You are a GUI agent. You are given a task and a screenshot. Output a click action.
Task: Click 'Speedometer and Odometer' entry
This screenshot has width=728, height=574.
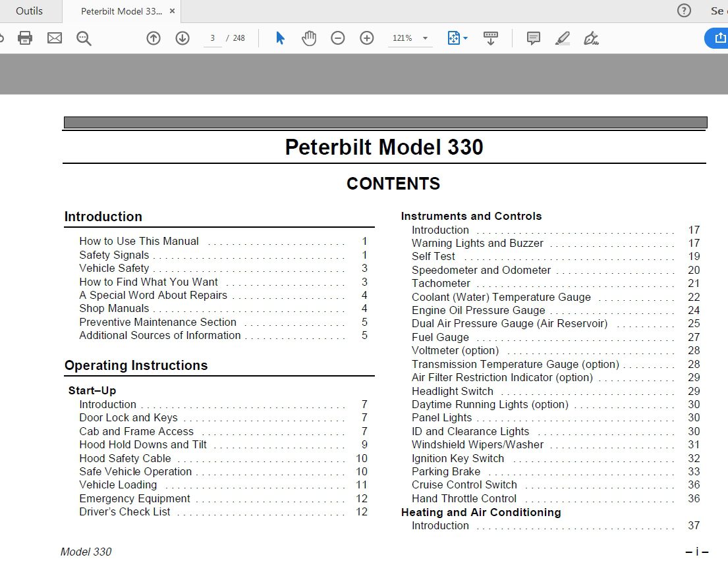tap(482, 270)
